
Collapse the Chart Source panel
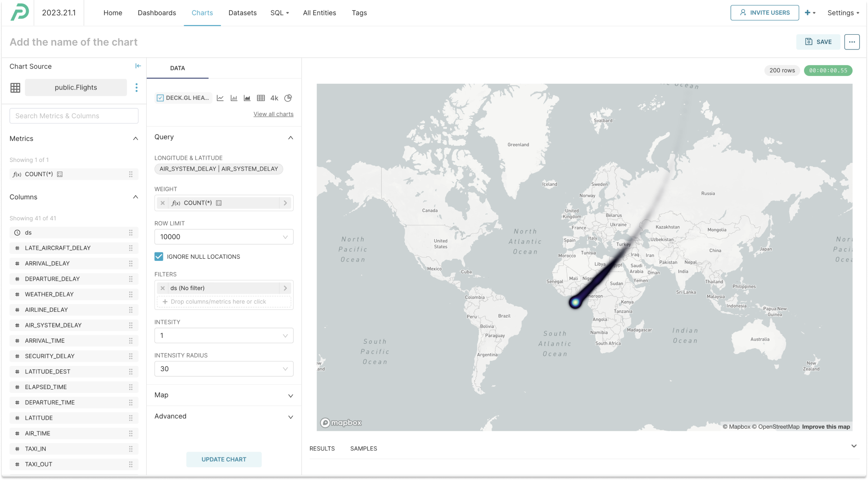[x=138, y=66]
